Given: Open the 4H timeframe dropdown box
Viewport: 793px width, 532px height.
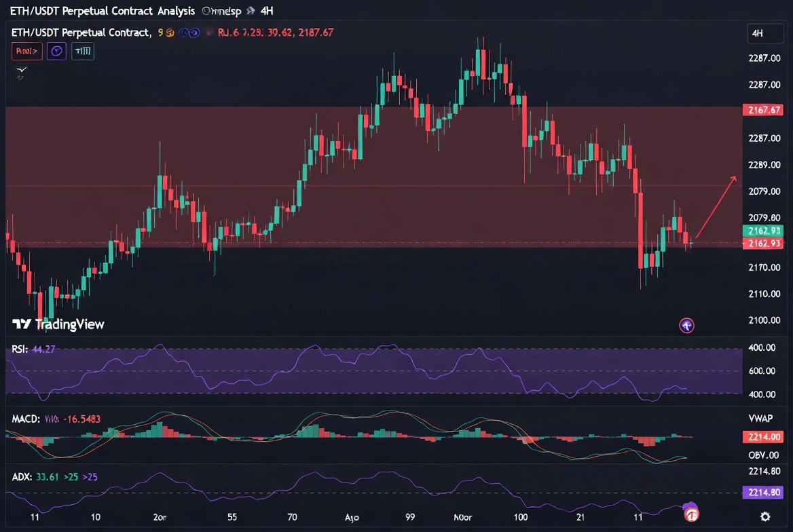Looking at the screenshot, I should click(764, 33).
